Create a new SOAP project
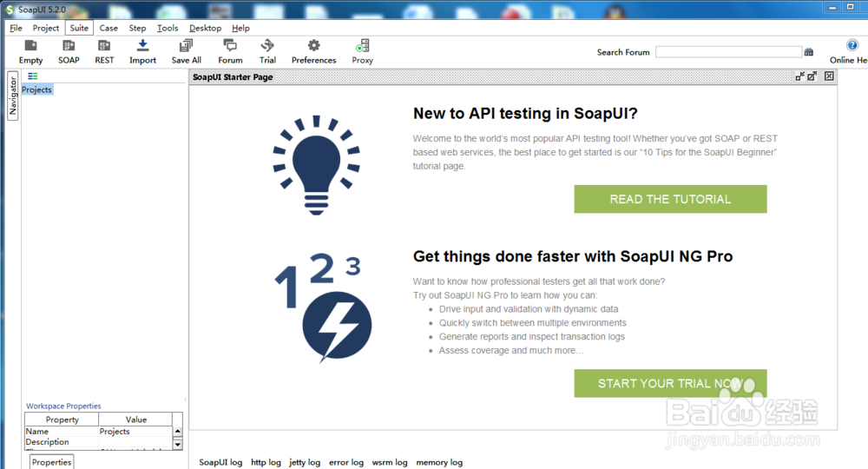 (69, 52)
